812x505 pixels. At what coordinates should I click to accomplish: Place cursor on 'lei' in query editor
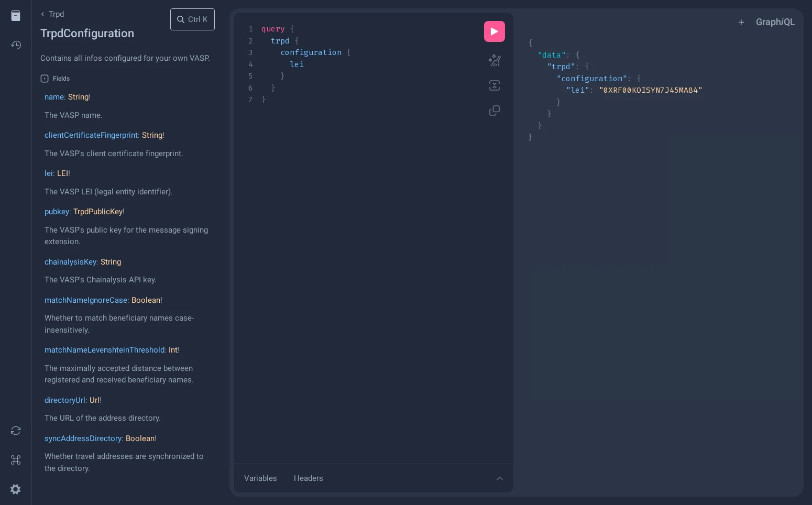[297, 64]
